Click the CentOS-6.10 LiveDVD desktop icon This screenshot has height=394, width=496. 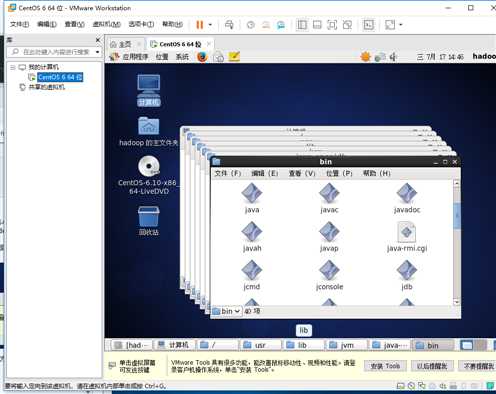pos(148,175)
